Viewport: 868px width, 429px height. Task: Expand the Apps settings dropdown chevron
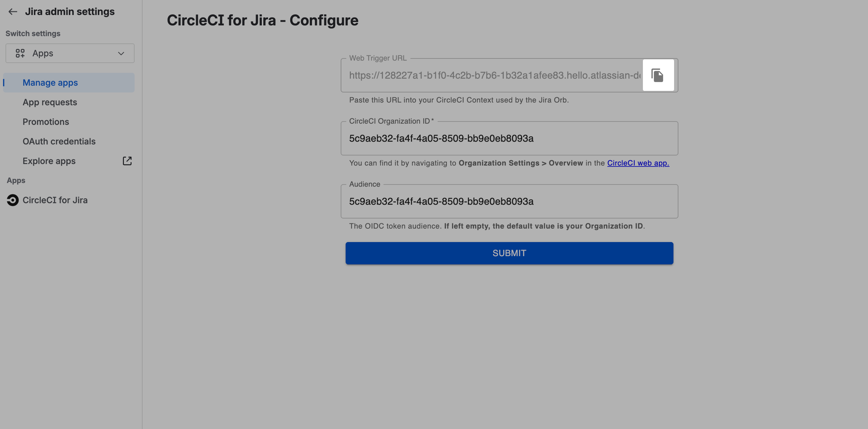click(x=121, y=53)
